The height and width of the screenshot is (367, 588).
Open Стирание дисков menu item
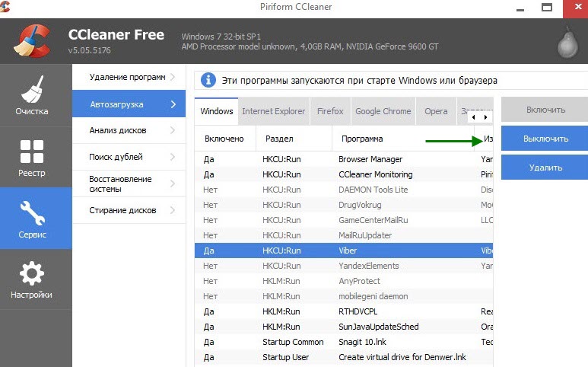tap(122, 210)
